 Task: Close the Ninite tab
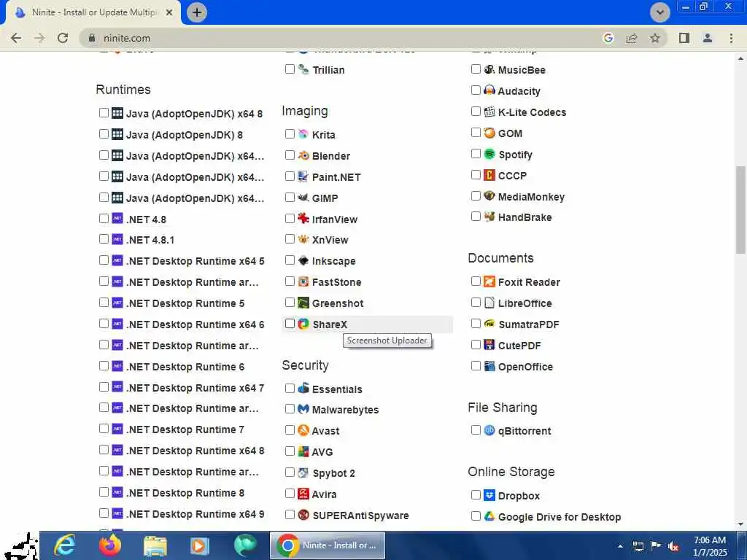click(x=169, y=12)
